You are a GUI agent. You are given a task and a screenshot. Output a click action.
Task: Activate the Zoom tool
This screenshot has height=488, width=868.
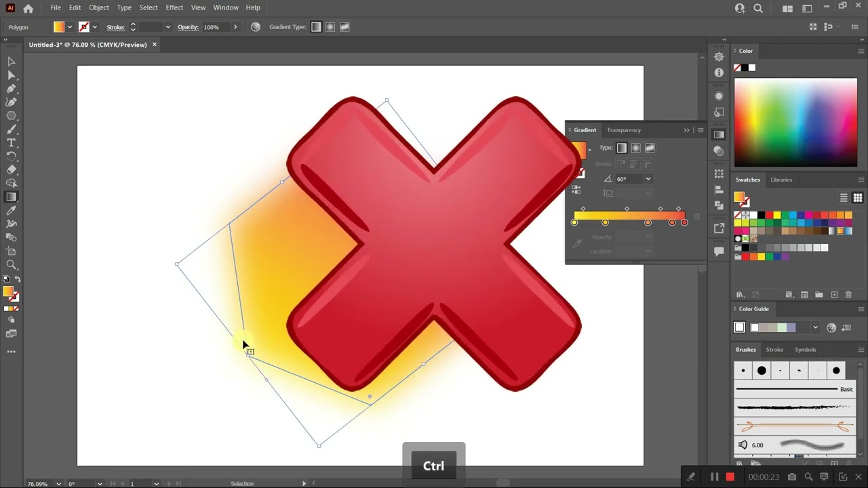[x=12, y=265]
